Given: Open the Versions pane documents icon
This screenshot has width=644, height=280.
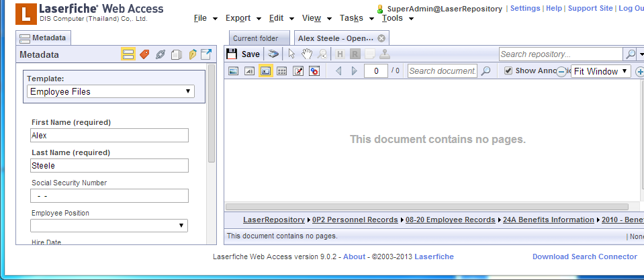Looking at the screenshot, I should 177,54.
